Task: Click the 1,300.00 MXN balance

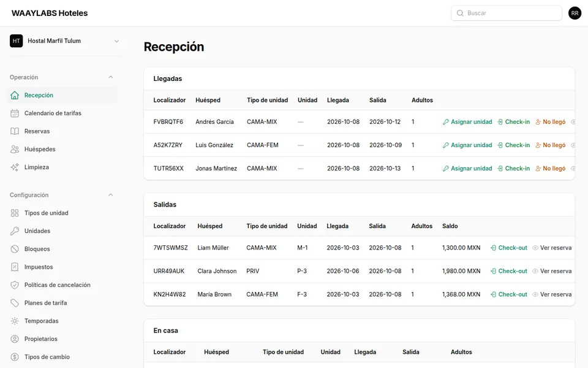Action: [461, 248]
